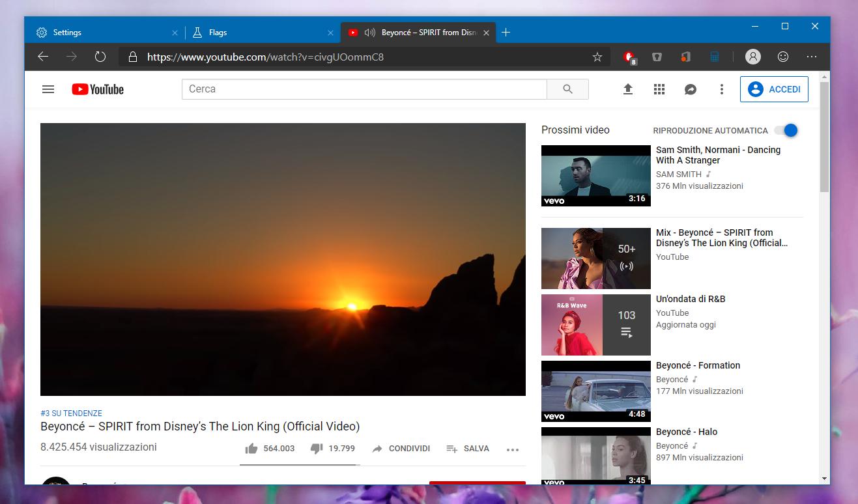This screenshot has height=504, width=858.
Task: Go to the YouTube home logo
Action: click(98, 89)
